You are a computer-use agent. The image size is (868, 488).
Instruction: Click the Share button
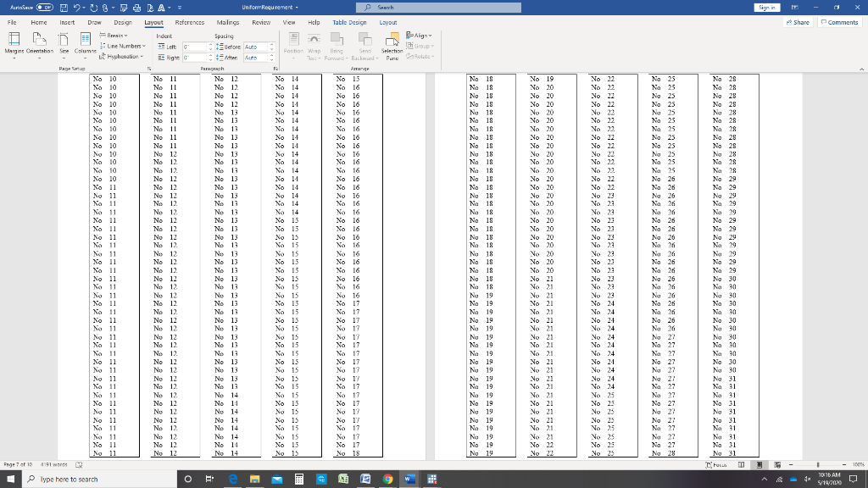point(798,22)
